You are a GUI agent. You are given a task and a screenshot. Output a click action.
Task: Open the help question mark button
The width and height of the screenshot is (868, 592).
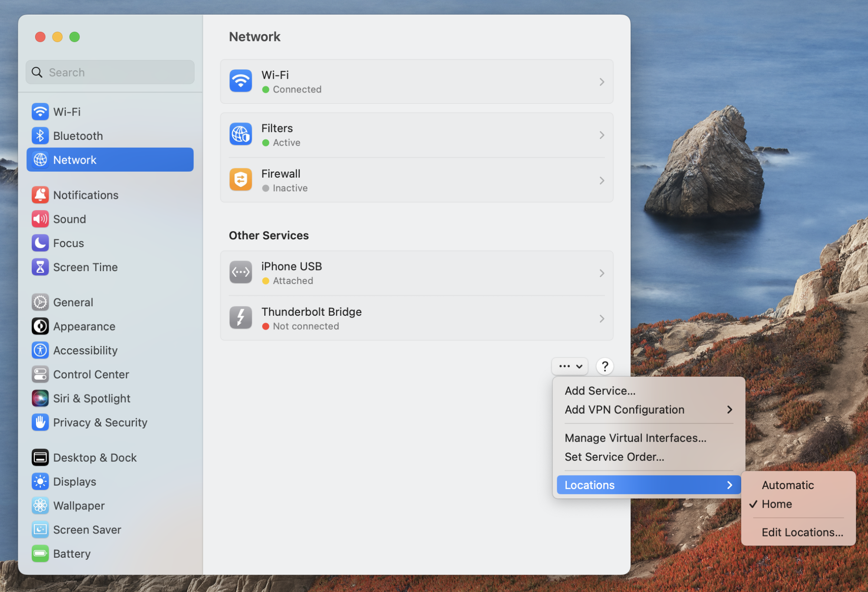(x=605, y=366)
